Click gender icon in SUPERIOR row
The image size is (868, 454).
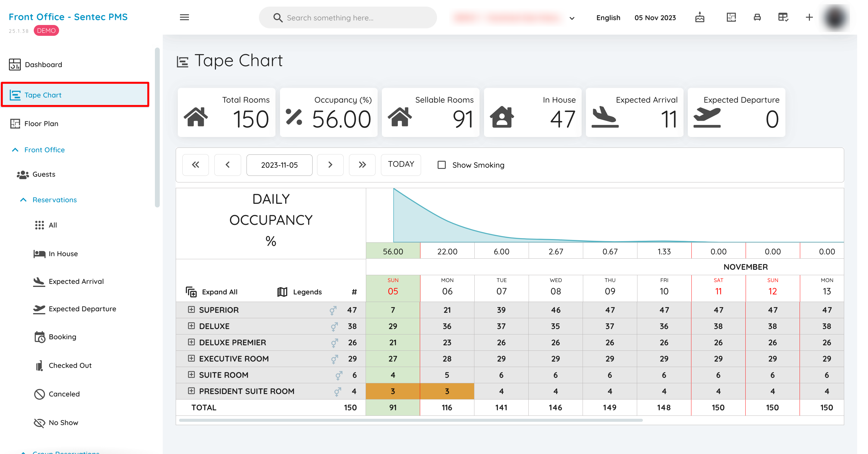tap(333, 310)
